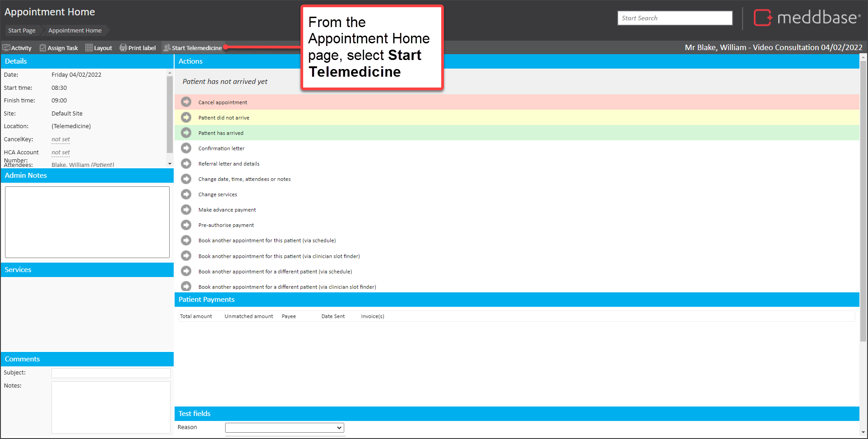Viewport: 868px width, 439px height.
Task: Click the Comments Subject field
Action: click(111, 373)
